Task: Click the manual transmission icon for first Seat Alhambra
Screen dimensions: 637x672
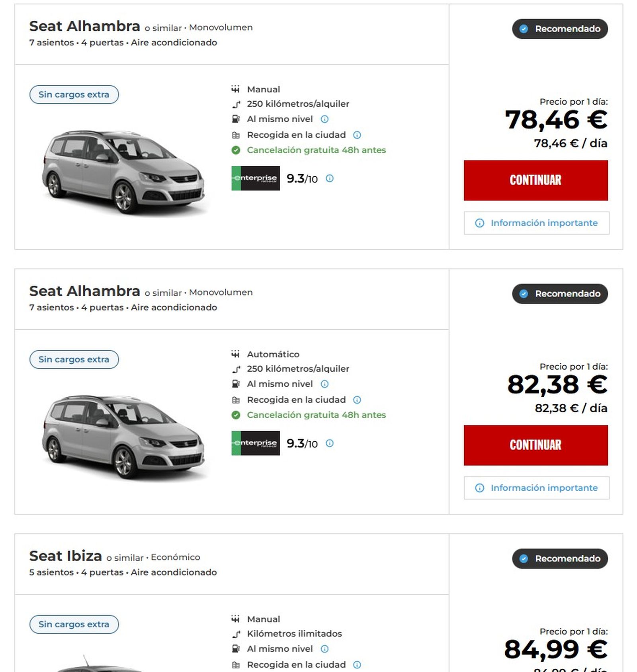Action: coord(236,89)
